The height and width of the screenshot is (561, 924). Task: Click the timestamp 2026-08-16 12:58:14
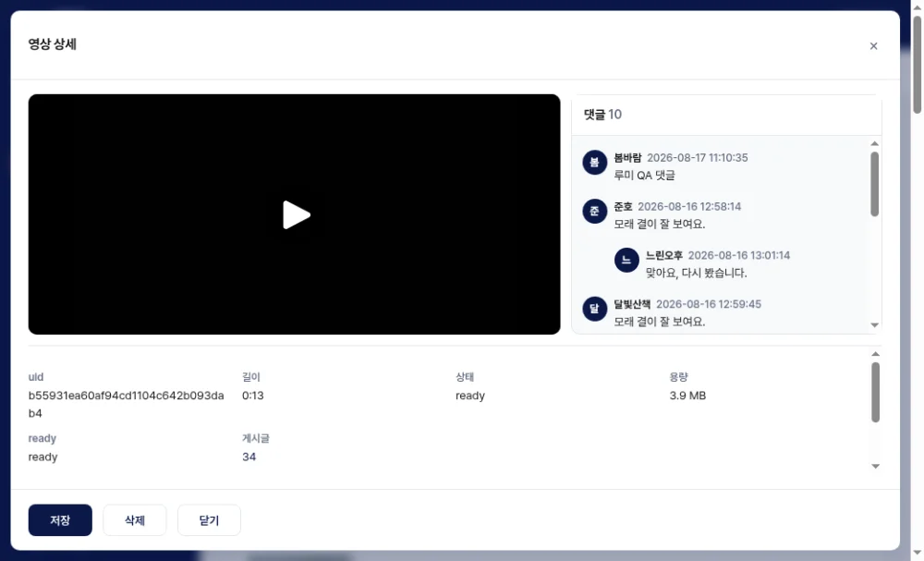tap(689, 206)
